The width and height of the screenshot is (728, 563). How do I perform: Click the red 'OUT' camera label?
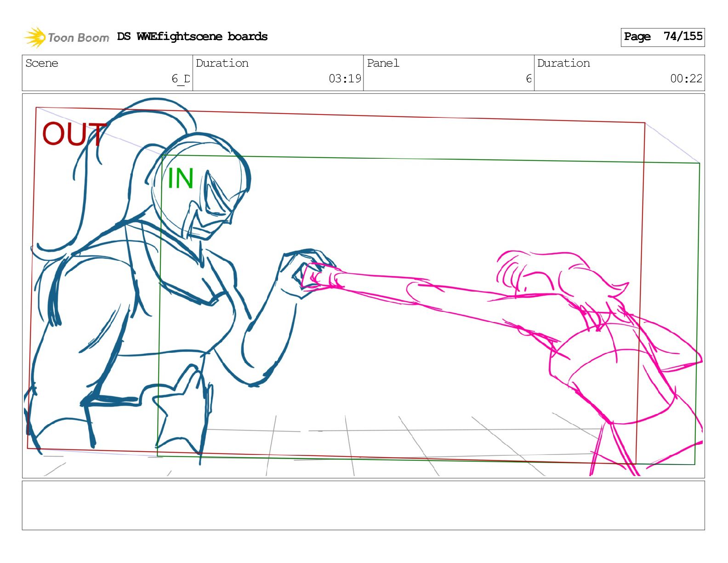tap(74, 134)
